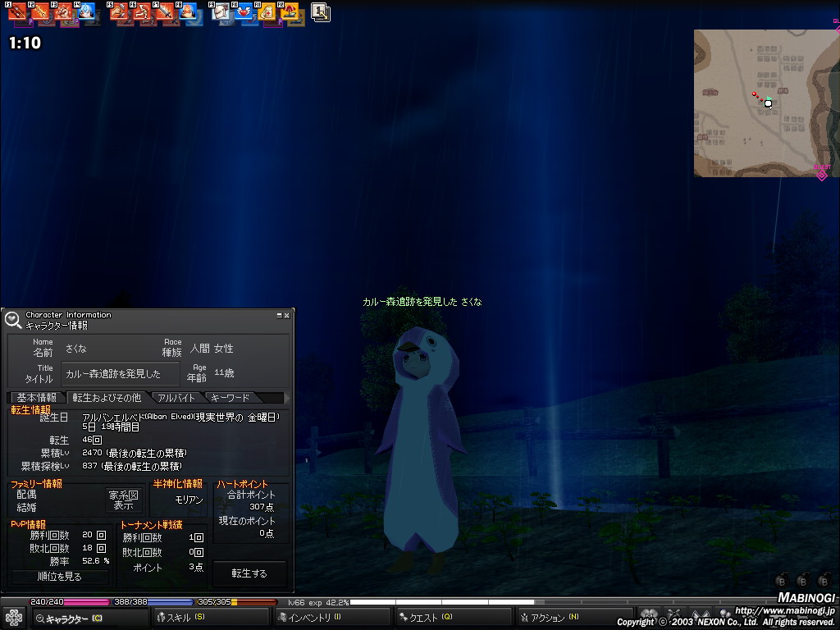The height and width of the screenshot is (630, 840).
Task: Click the demigod value モリアン
Action: pyautogui.click(x=189, y=500)
